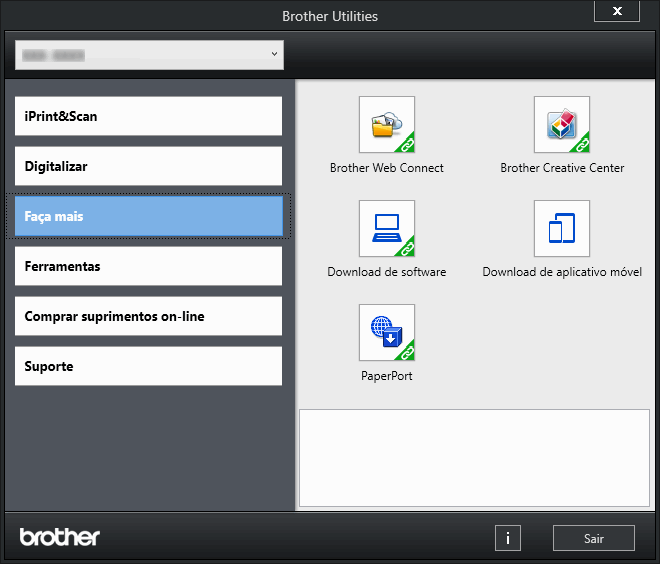Click the Brother Creative Center label
The image size is (660, 564).
click(562, 168)
